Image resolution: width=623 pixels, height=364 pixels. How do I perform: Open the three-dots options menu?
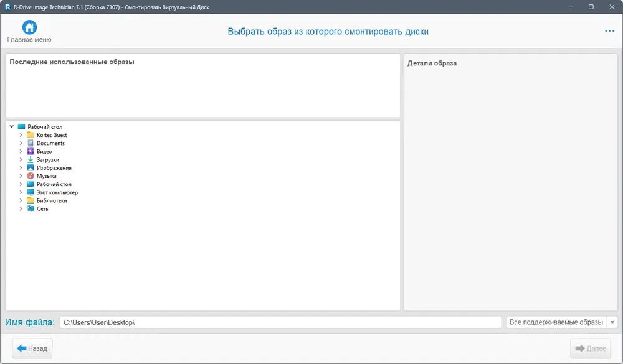click(x=609, y=31)
